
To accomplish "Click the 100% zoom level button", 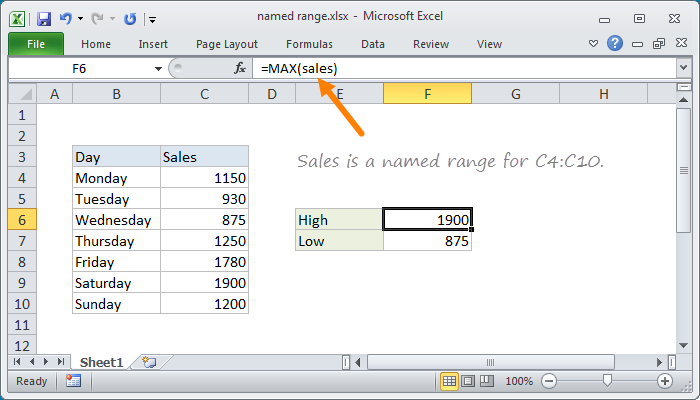I will pos(518,381).
